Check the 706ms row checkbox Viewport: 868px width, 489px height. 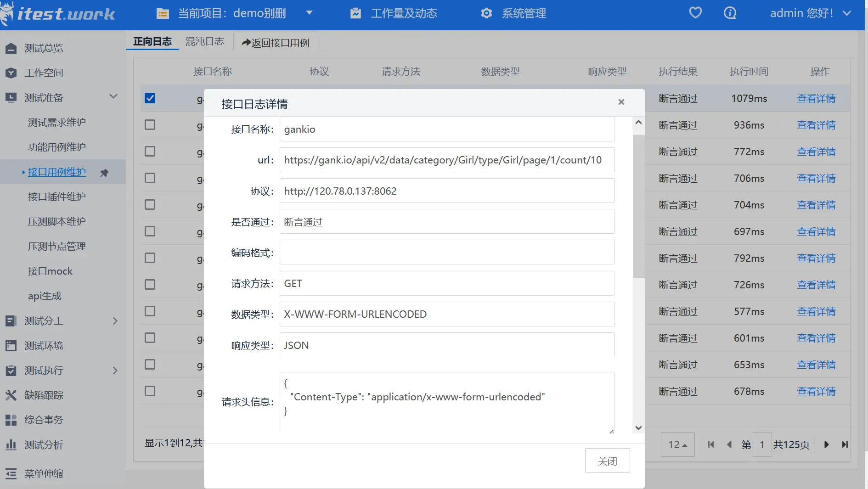point(150,178)
